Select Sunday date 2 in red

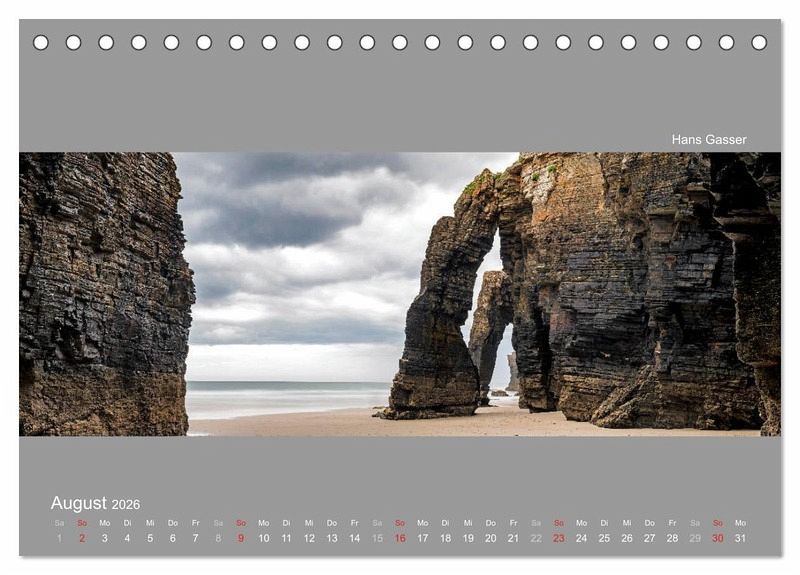point(82,538)
